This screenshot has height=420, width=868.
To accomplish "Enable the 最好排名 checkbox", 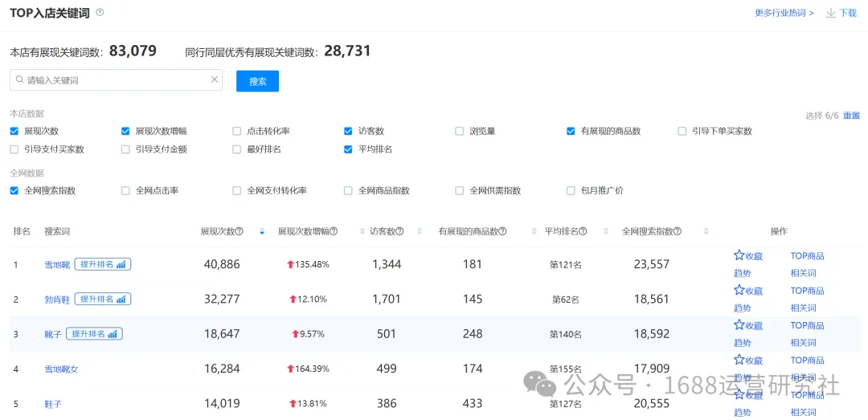I will [236, 149].
